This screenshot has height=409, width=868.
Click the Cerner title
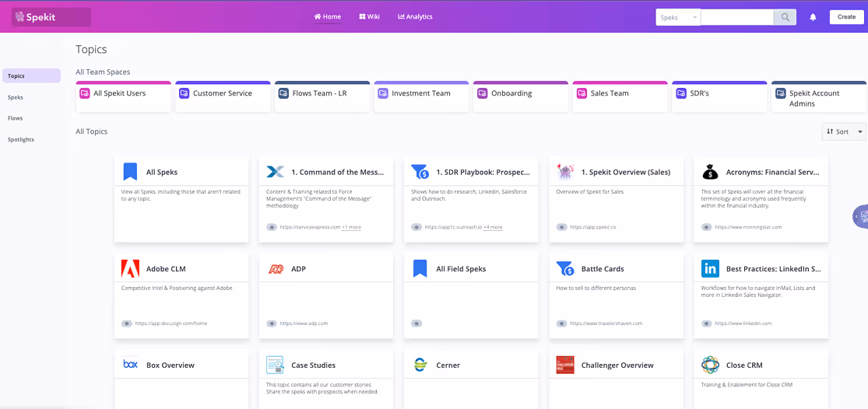click(448, 365)
